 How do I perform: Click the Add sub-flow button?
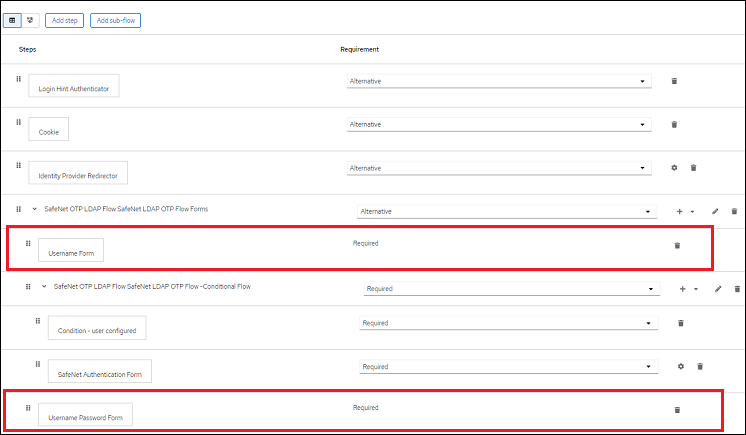pos(115,20)
